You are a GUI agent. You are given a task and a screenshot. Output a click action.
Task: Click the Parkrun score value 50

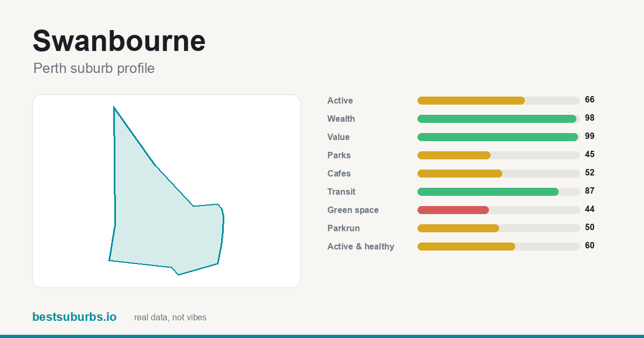pyautogui.click(x=590, y=227)
